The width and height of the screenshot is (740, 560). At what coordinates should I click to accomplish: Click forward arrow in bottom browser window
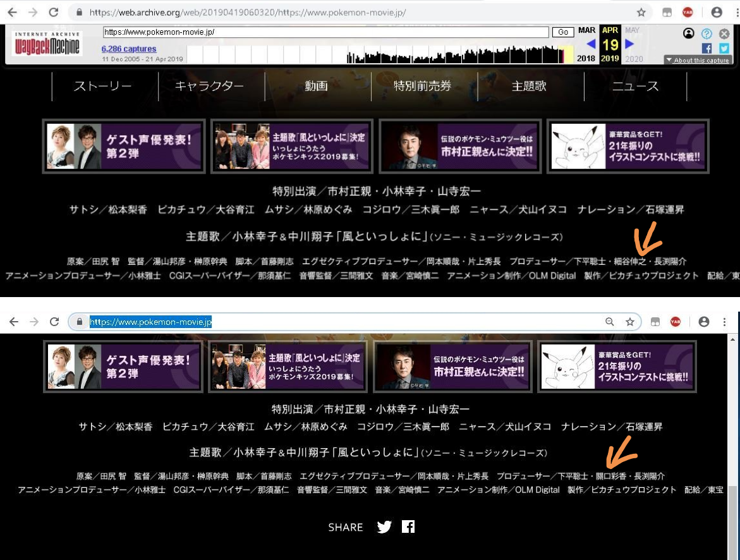(x=34, y=322)
